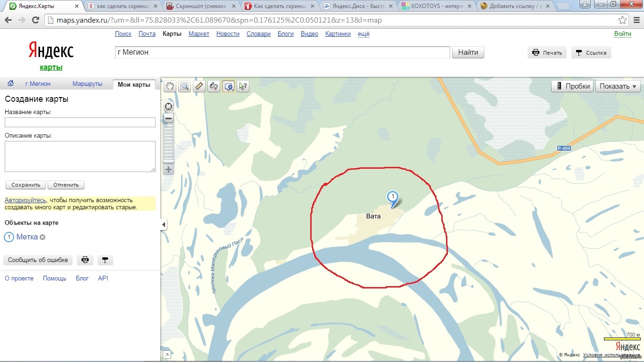Move the map zoom slider handle
This screenshot has height=362, width=644.
pos(168,161)
